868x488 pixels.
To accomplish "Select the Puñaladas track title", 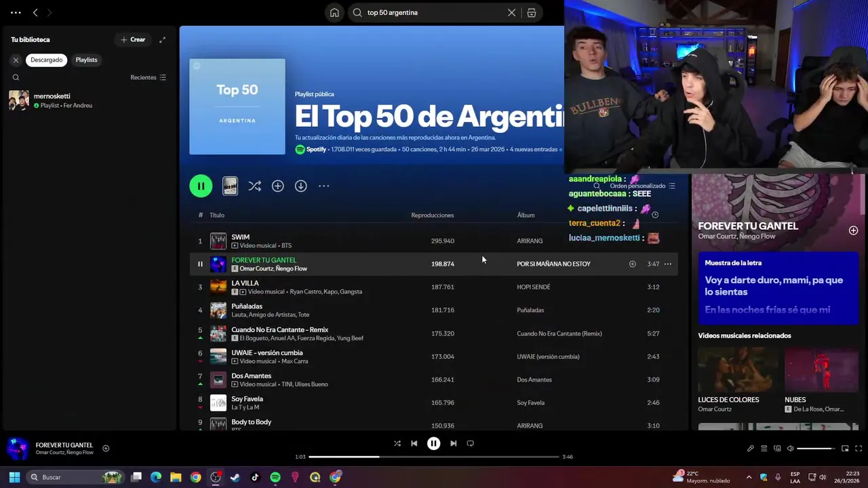I will (247, 306).
